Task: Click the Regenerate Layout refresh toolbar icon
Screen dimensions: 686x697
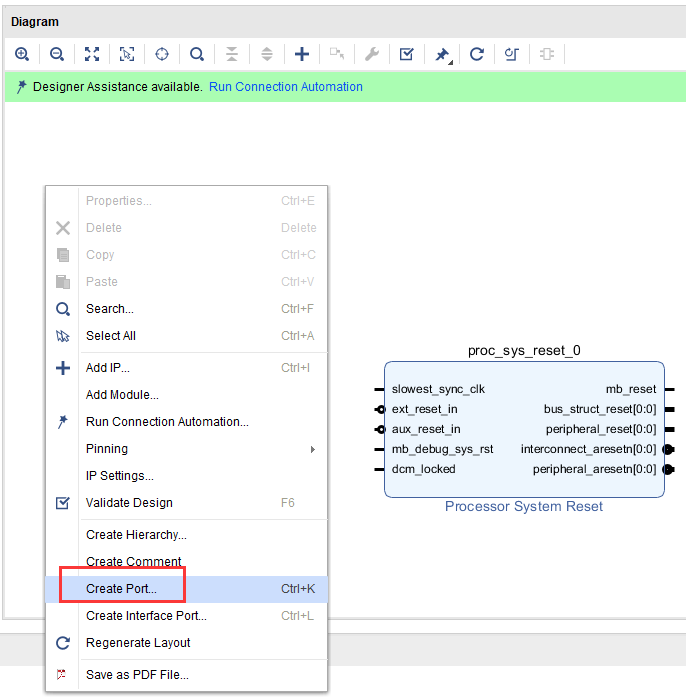Action: coord(477,54)
